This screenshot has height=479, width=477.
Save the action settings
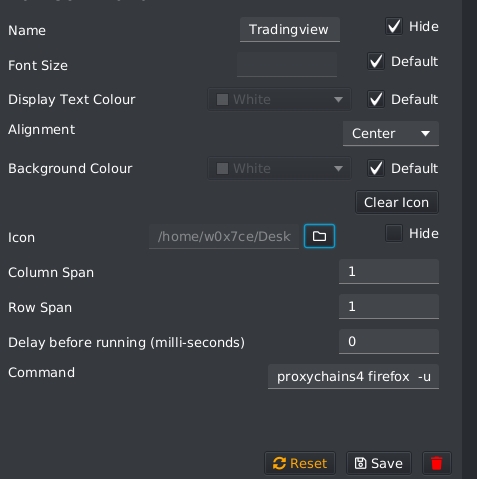point(379,463)
